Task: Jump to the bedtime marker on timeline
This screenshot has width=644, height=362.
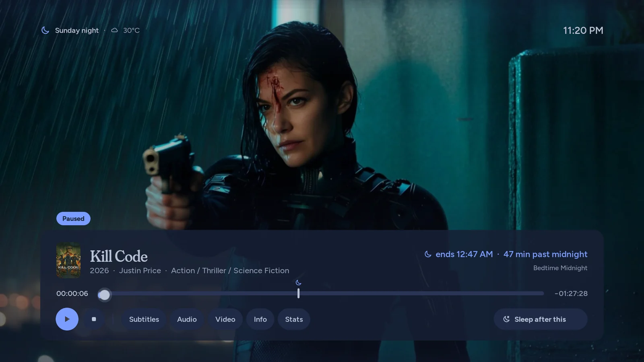Action: [x=298, y=293]
